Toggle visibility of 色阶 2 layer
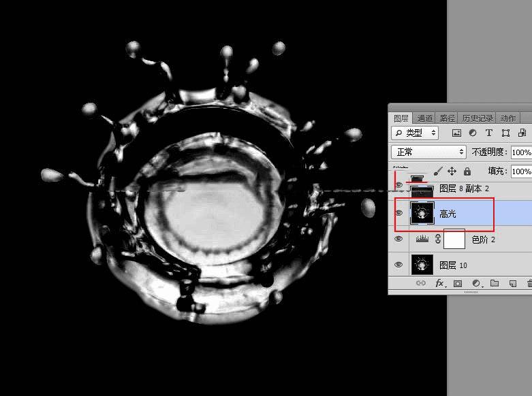This screenshot has height=396, width=532. pyautogui.click(x=398, y=239)
